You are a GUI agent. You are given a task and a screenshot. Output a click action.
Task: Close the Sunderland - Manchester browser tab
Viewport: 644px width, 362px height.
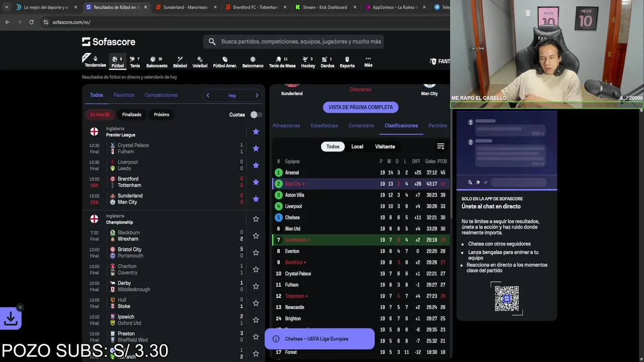click(x=215, y=7)
